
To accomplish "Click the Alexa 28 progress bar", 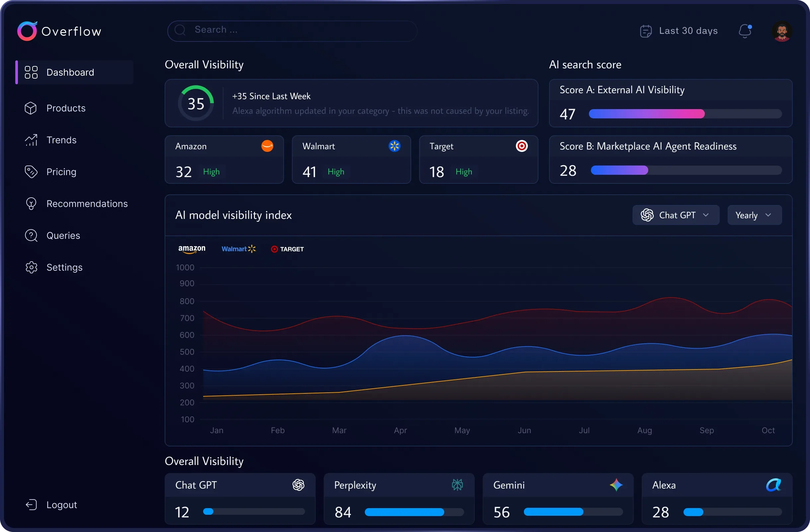I will click(x=732, y=512).
